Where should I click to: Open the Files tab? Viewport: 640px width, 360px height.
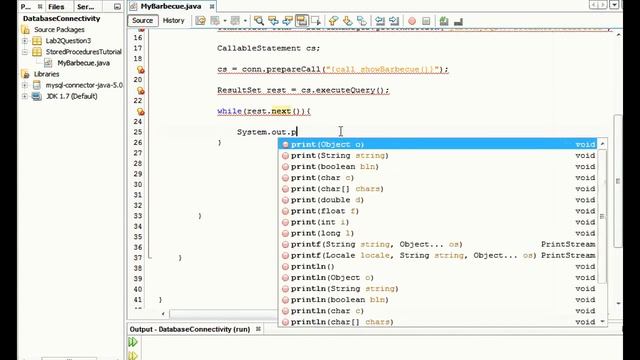pos(56,7)
